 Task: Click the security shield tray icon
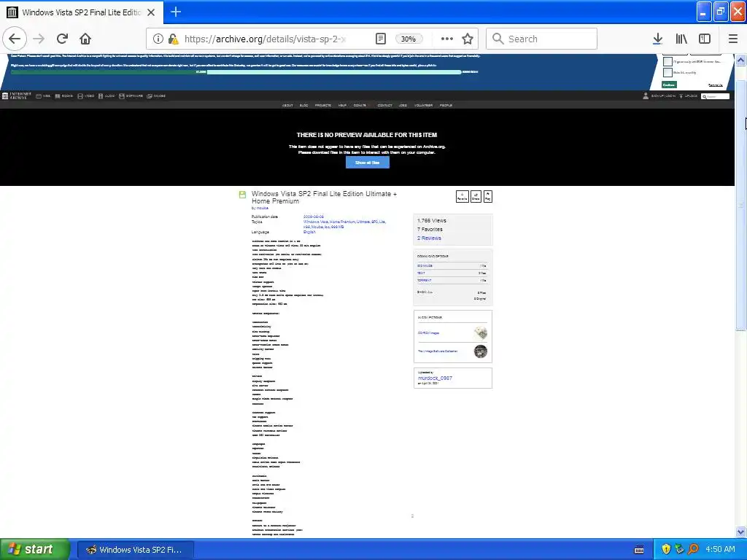click(x=665, y=549)
